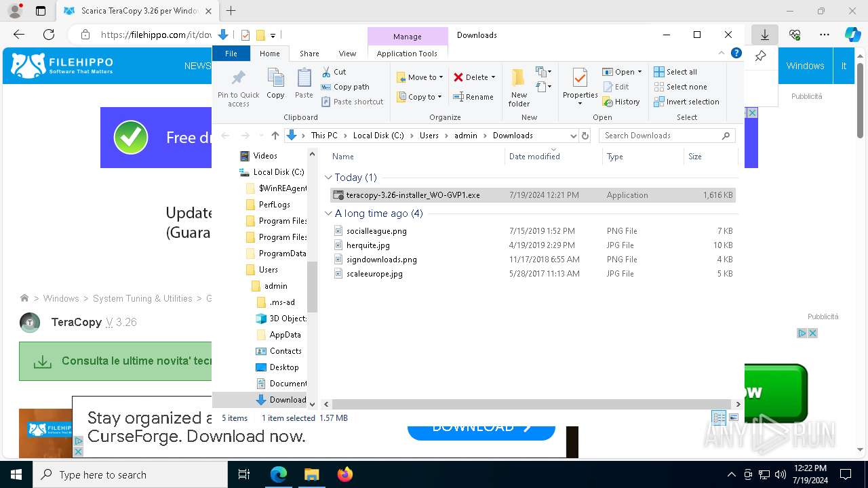Go up one folder level arrow
Viewport: 868px width, 488px height.
[x=275, y=136]
